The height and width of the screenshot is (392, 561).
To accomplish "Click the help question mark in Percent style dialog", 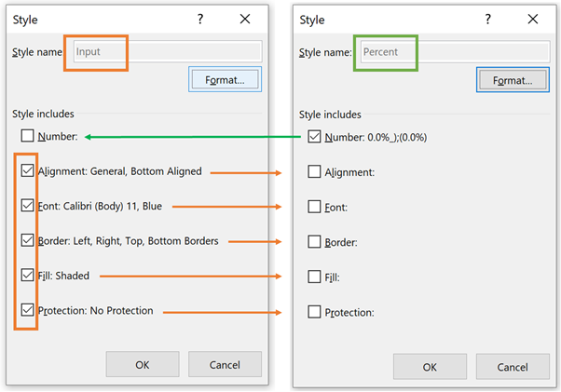I will tap(488, 19).
